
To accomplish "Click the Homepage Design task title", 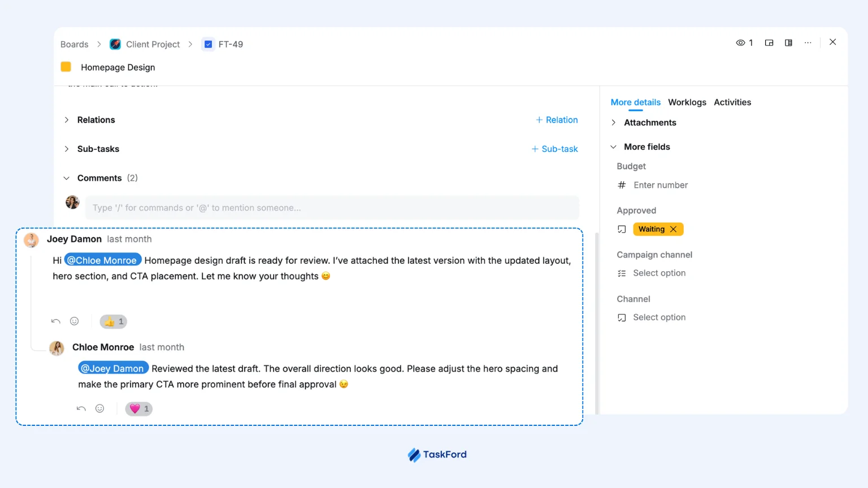I will (x=118, y=67).
